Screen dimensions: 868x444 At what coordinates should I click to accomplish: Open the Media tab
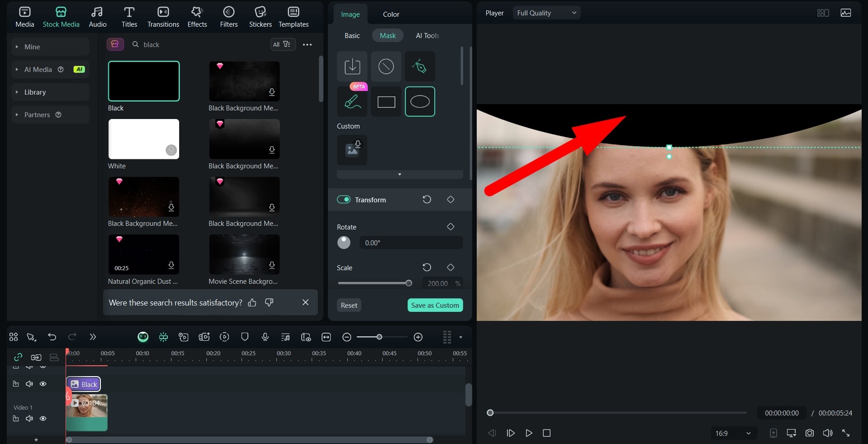point(24,17)
